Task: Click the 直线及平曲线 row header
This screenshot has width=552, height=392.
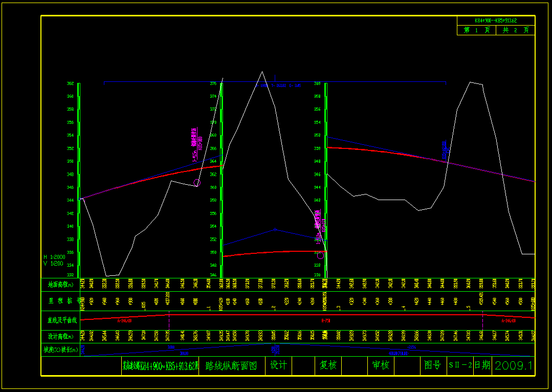Action: click(60, 320)
